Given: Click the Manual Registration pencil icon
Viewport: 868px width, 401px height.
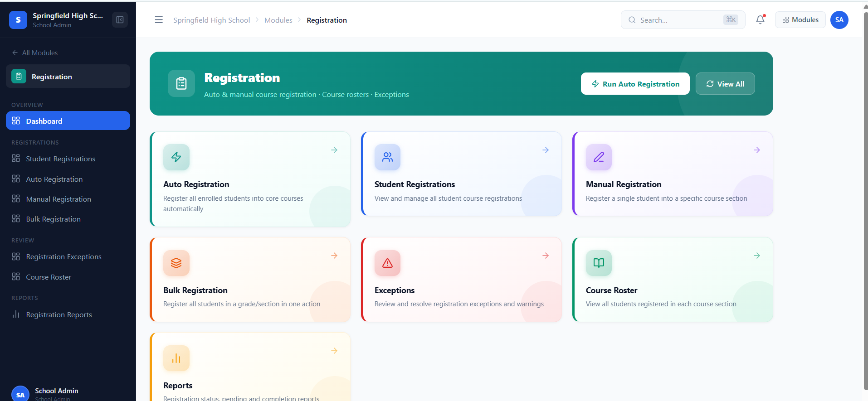Looking at the screenshot, I should point(599,157).
